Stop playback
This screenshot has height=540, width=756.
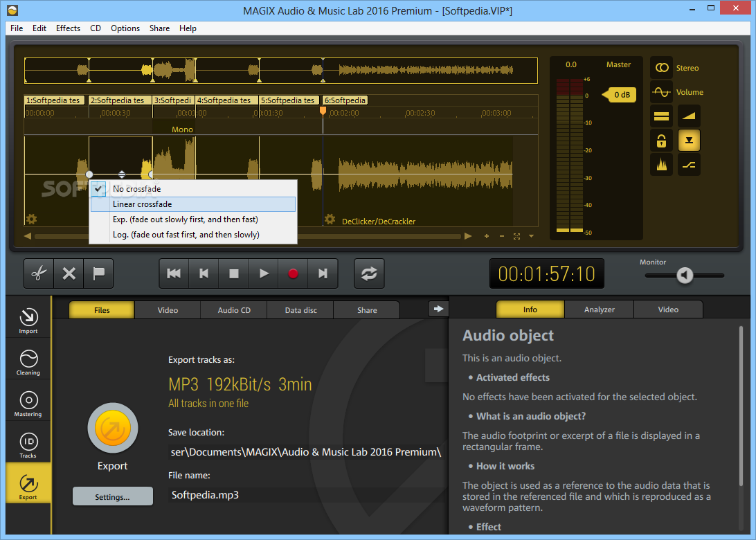[234, 273]
